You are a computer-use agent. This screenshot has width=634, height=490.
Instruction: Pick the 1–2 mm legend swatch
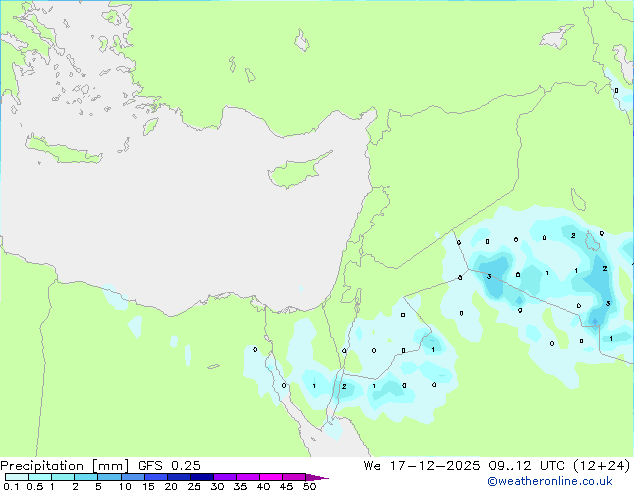[x=63, y=477]
